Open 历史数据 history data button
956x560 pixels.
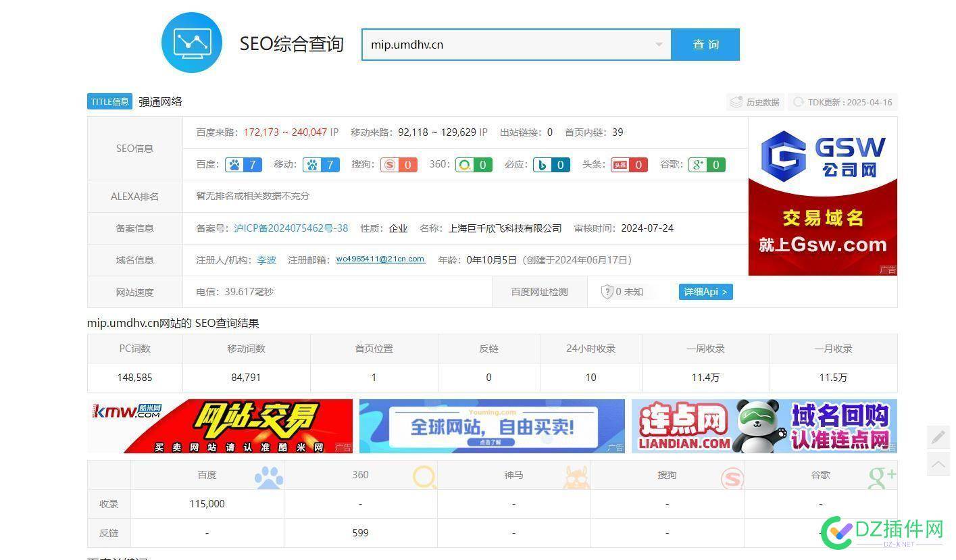(755, 102)
